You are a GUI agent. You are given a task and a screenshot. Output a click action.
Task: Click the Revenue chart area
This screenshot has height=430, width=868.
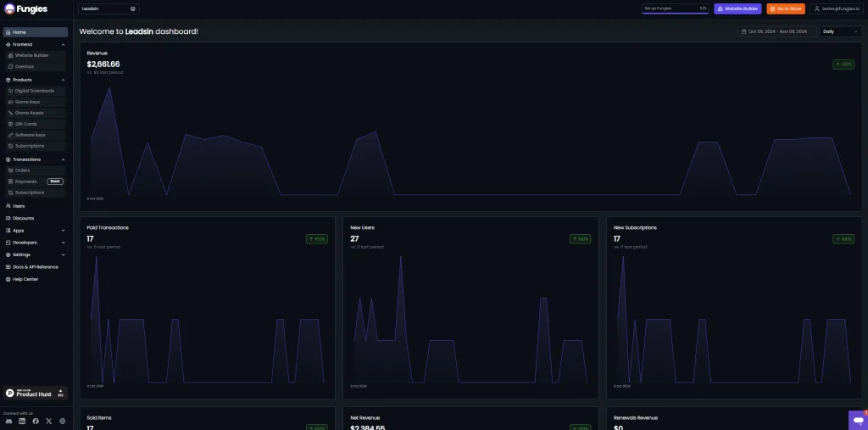(x=470, y=142)
